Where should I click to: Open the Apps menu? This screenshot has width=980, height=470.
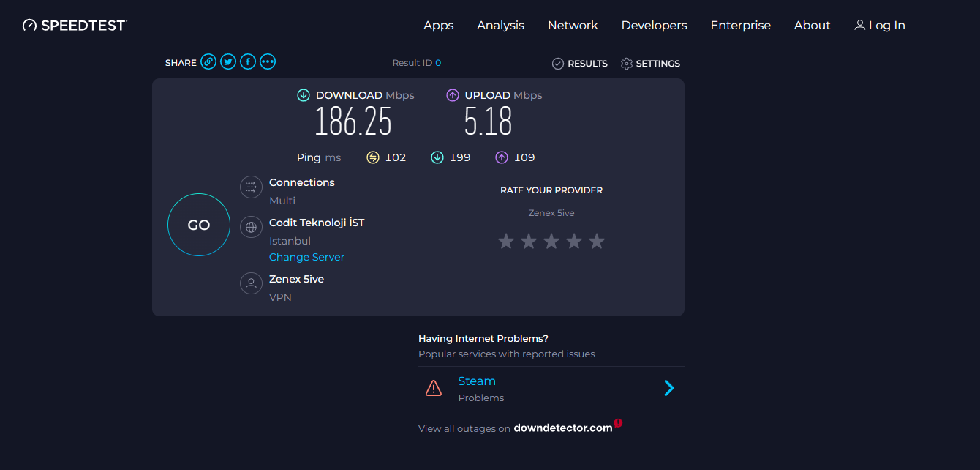(439, 26)
